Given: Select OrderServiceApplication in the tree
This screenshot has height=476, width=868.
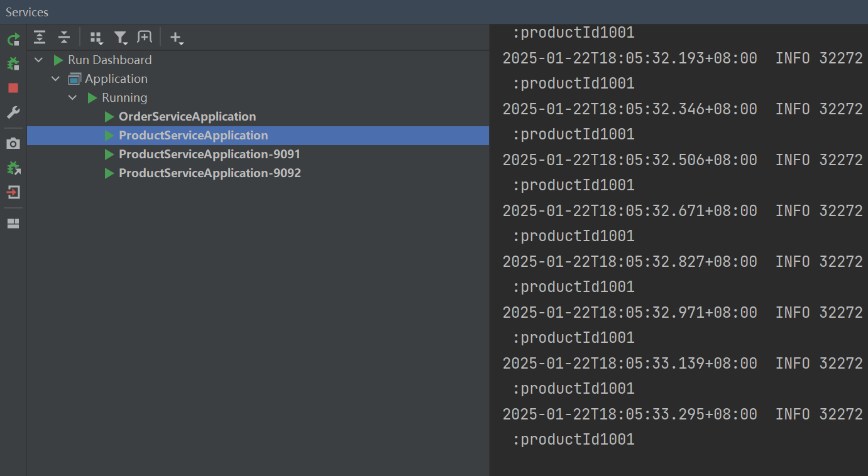Looking at the screenshot, I should pyautogui.click(x=187, y=117).
